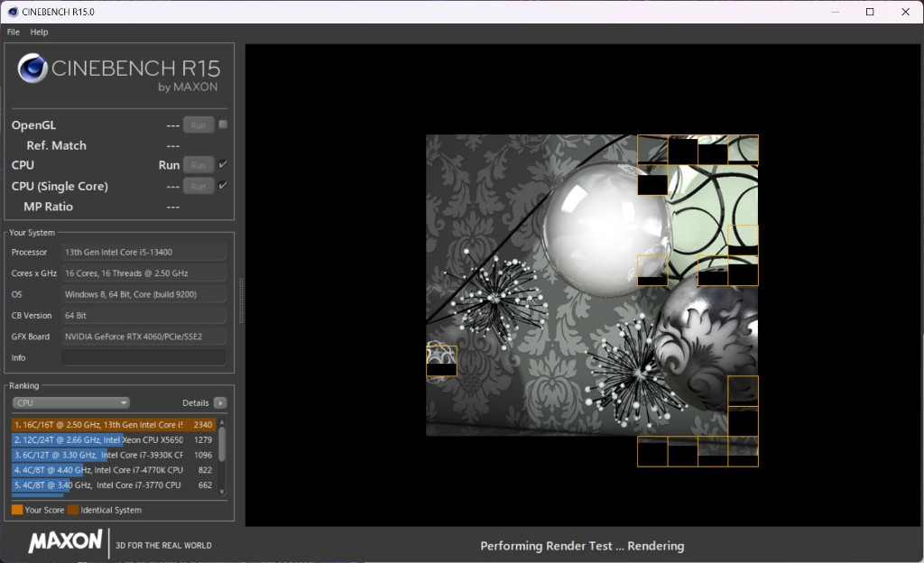Open the File menu
The width and height of the screenshot is (924, 563).
coord(14,32)
